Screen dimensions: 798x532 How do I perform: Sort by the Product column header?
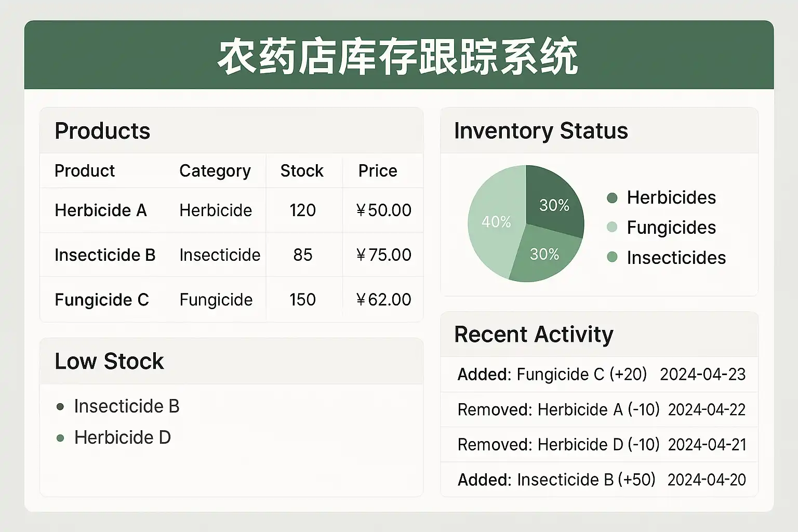[85, 171]
